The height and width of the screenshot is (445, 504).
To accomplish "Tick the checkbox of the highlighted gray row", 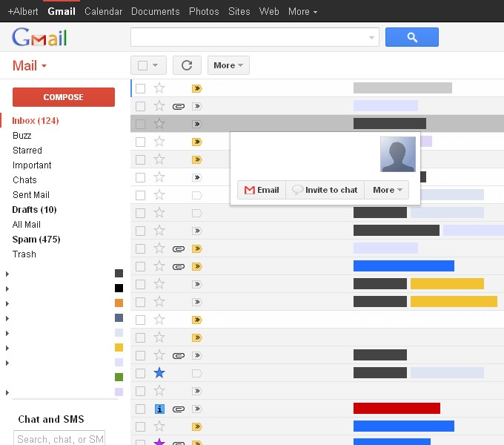I will pos(141,124).
